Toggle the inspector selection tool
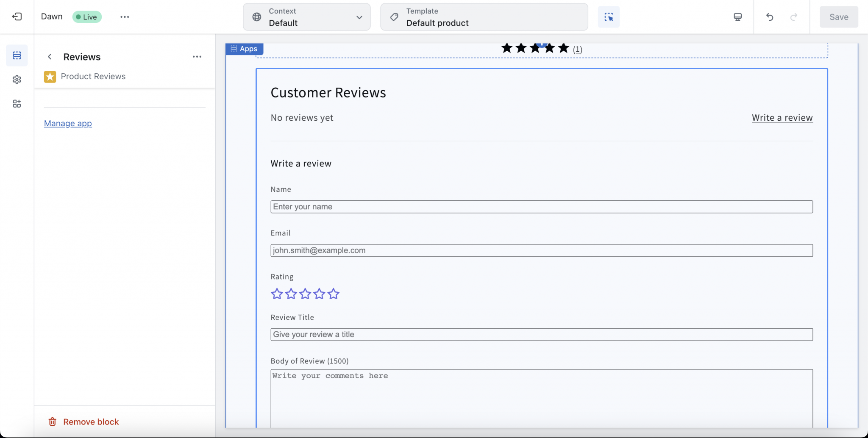The image size is (868, 438). pos(609,17)
